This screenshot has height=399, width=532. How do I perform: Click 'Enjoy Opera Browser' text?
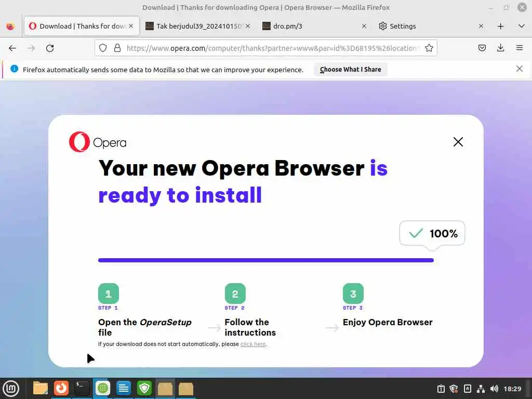(388, 322)
